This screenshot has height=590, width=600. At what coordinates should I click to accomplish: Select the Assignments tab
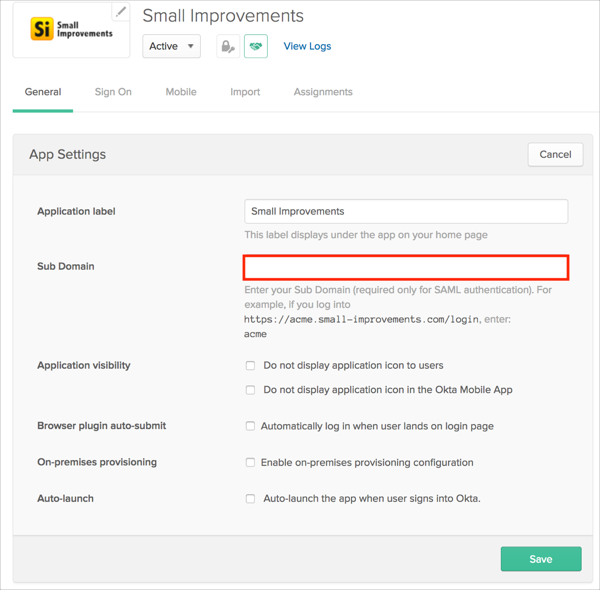tap(323, 92)
